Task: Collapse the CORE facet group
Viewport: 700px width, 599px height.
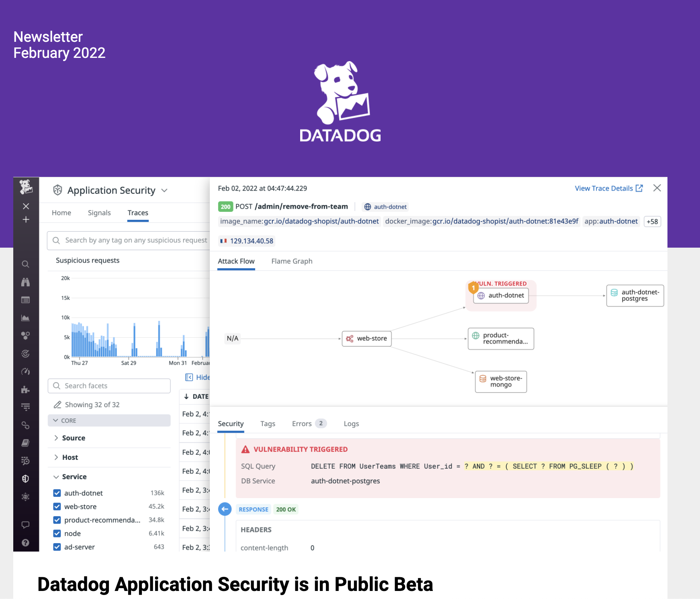Action: [109, 421]
